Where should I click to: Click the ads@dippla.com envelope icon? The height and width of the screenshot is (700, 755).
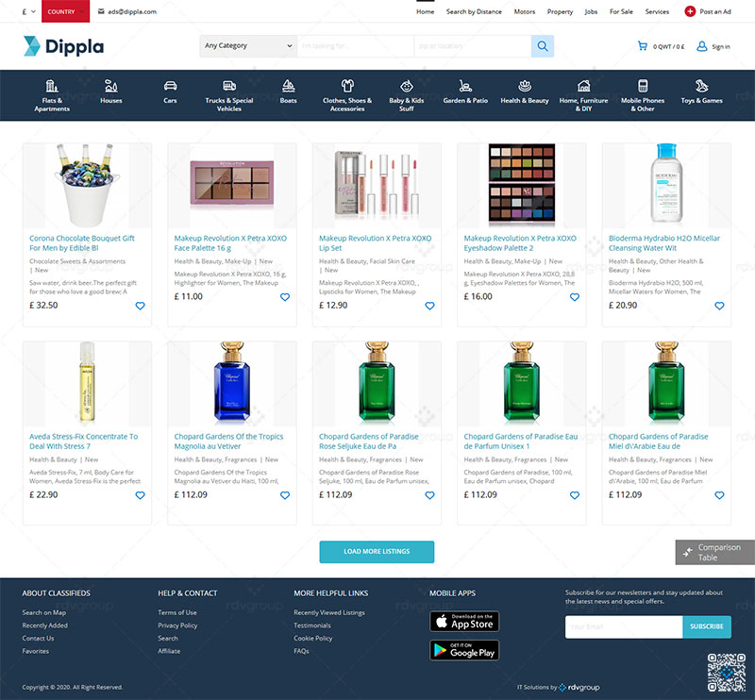pos(101,11)
